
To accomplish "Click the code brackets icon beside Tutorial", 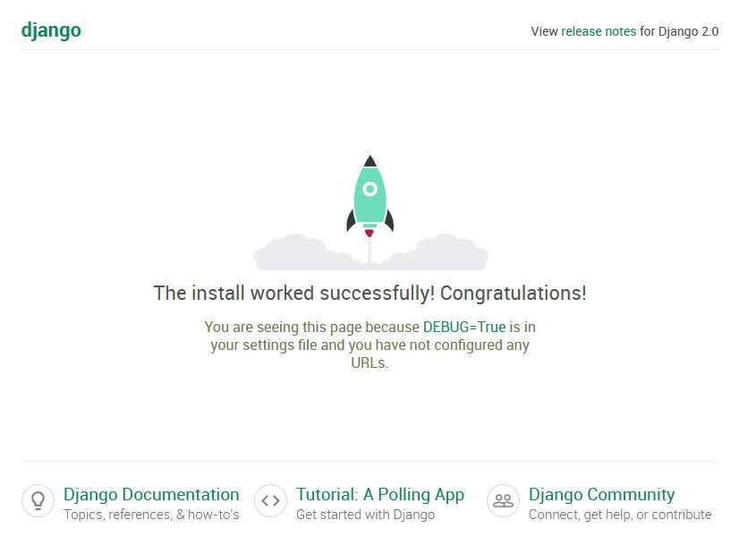I will (270, 501).
